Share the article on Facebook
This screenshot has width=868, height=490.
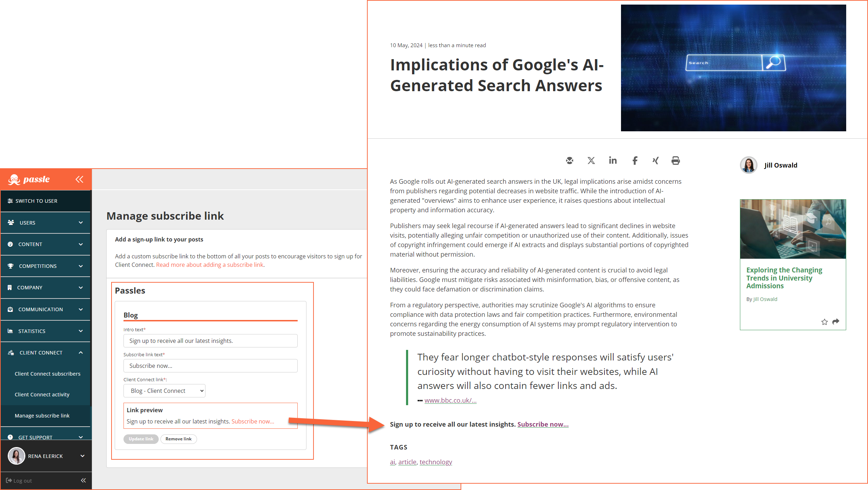coord(635,161)
